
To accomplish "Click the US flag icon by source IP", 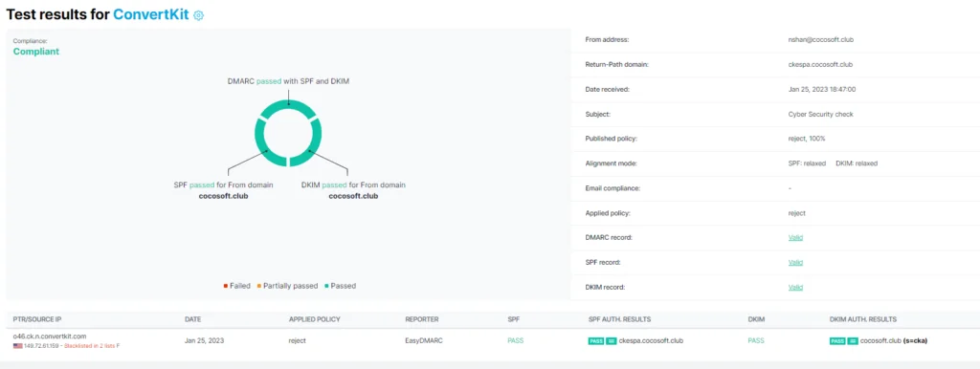I will [17, 345].
